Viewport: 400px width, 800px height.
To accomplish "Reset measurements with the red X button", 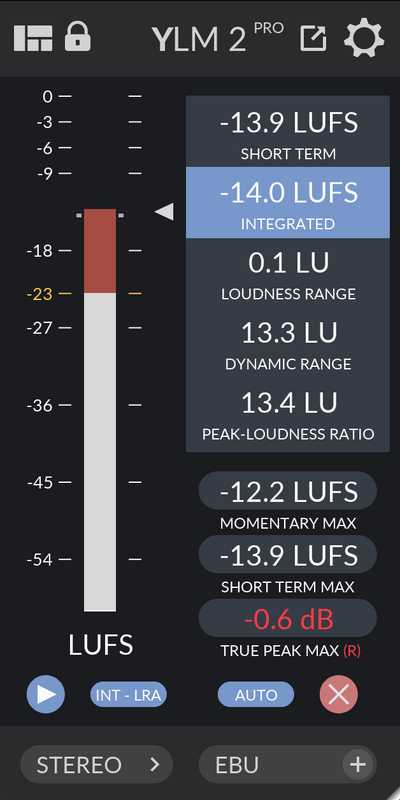I will tap(339, 694).
